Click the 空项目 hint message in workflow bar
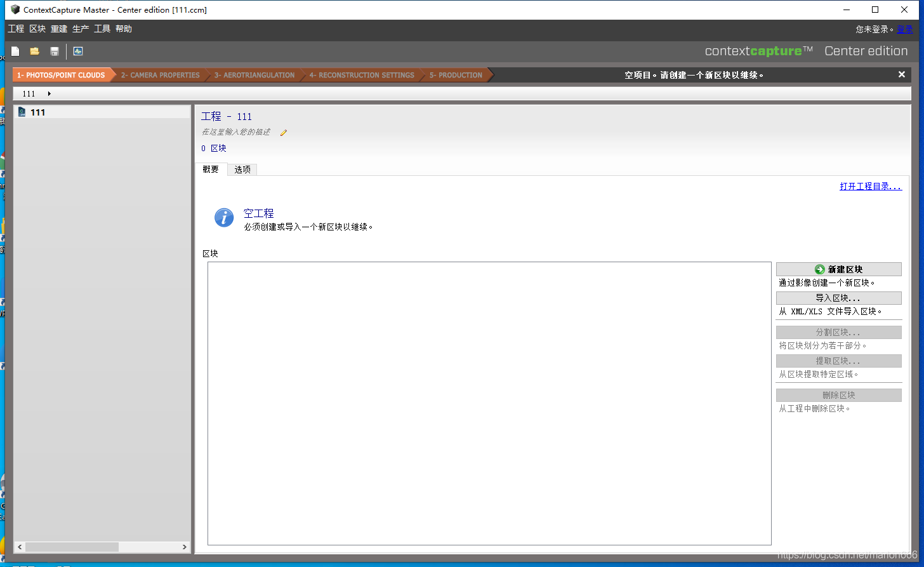 pos(694,75)
